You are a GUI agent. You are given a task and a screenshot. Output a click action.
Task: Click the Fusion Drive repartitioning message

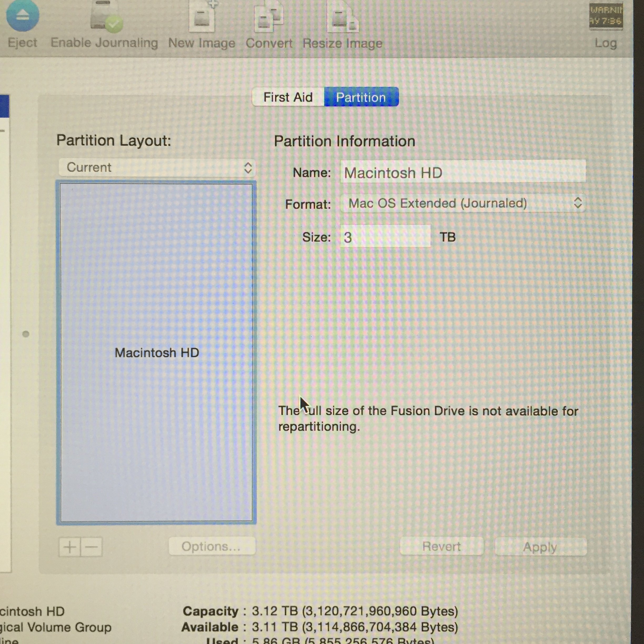[428, 418]
